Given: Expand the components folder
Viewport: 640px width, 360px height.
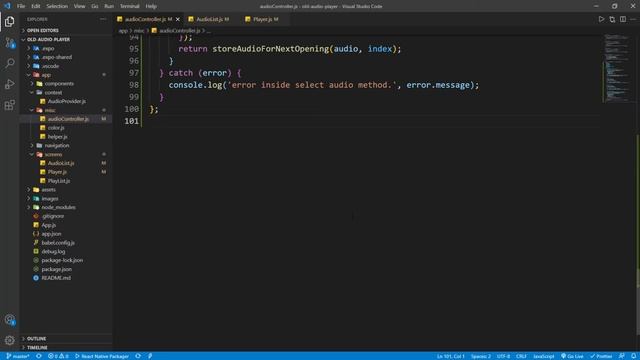Looking at the screenshot, I should tap(66, 84).
